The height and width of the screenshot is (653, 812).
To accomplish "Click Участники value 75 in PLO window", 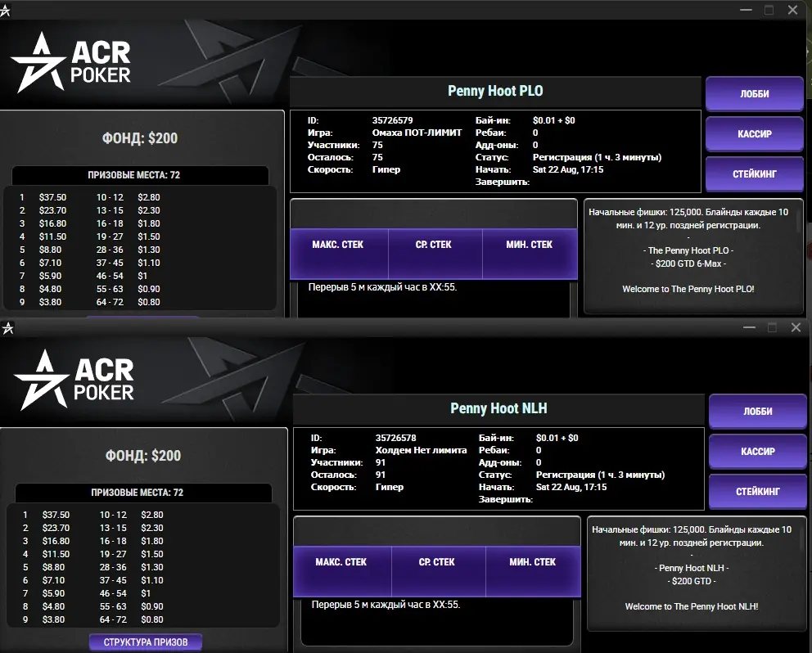I will (377, 145).
